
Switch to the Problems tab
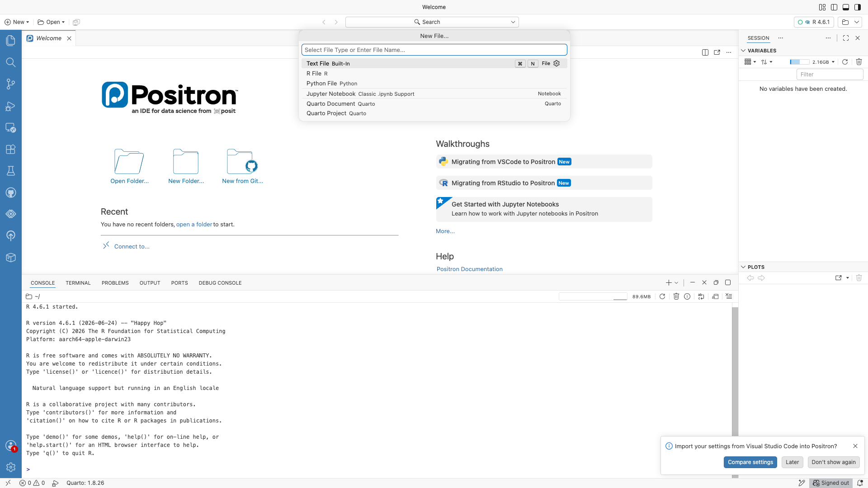[x=115, y=283]
